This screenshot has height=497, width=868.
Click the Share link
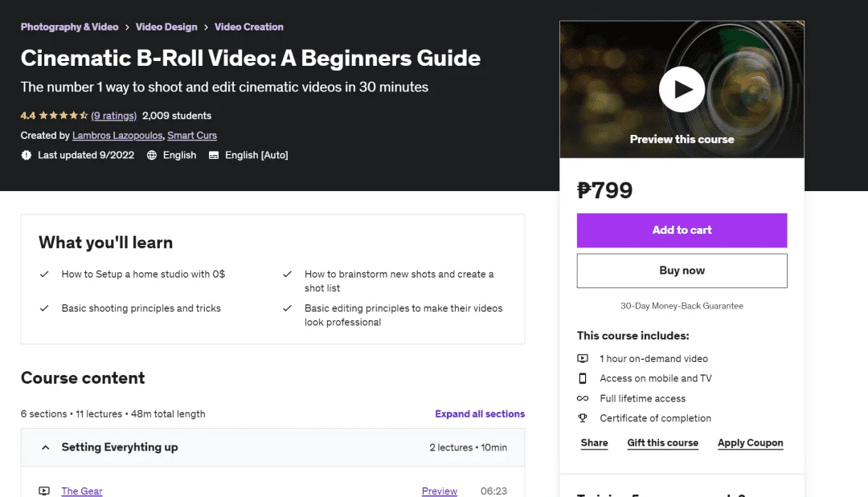(x=594, y=443)
